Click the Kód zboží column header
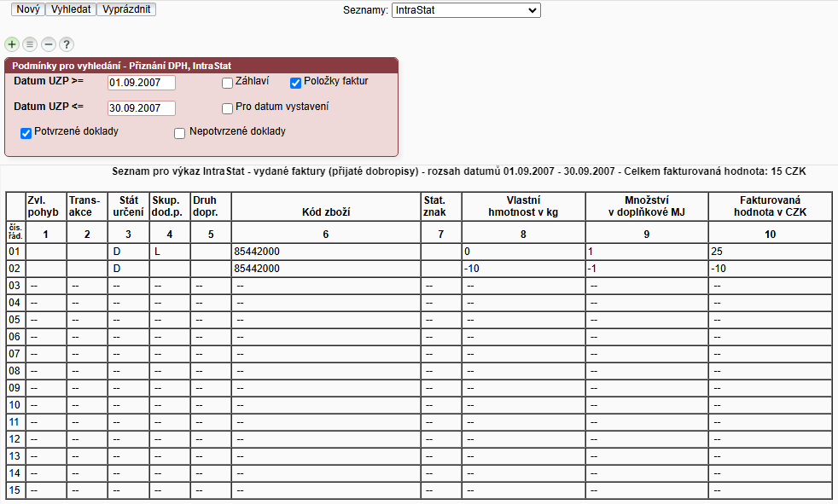838x504 pixels. point(326,211)
